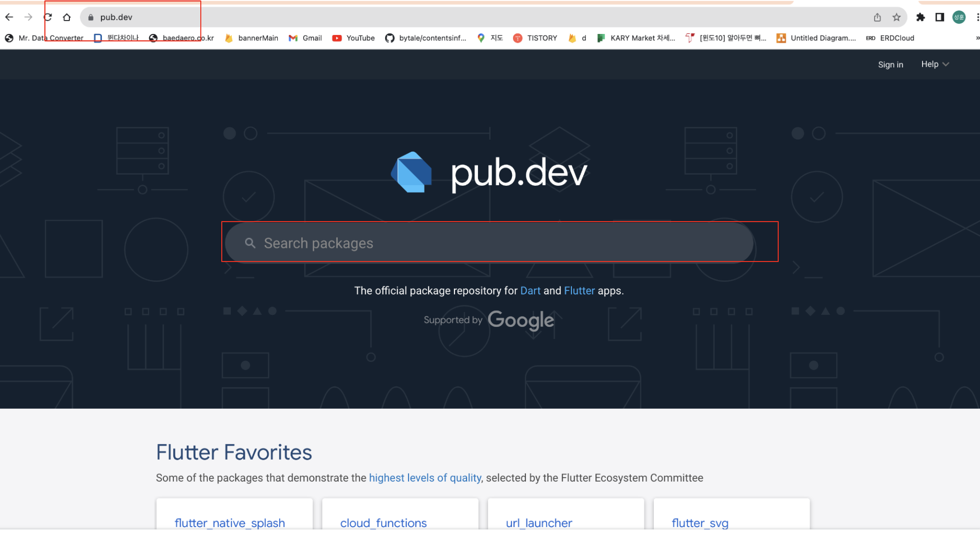This screenshot has width=980, height=536.
Task: Open the [윈도10] 알아두면 bookmark
Action: (x=726, y=38)
